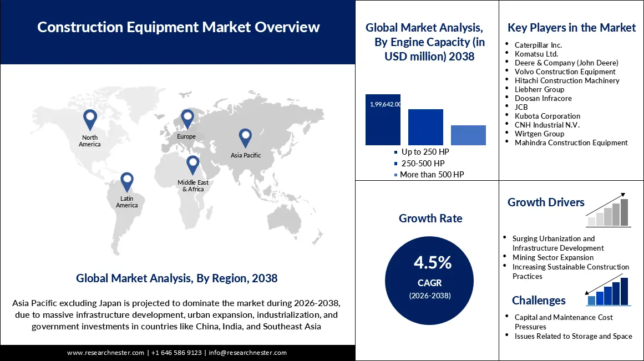The height and width of the screenshot is (361, 644).
Task: Click Issues Related to Storage and Space
Action: [574, 337]
